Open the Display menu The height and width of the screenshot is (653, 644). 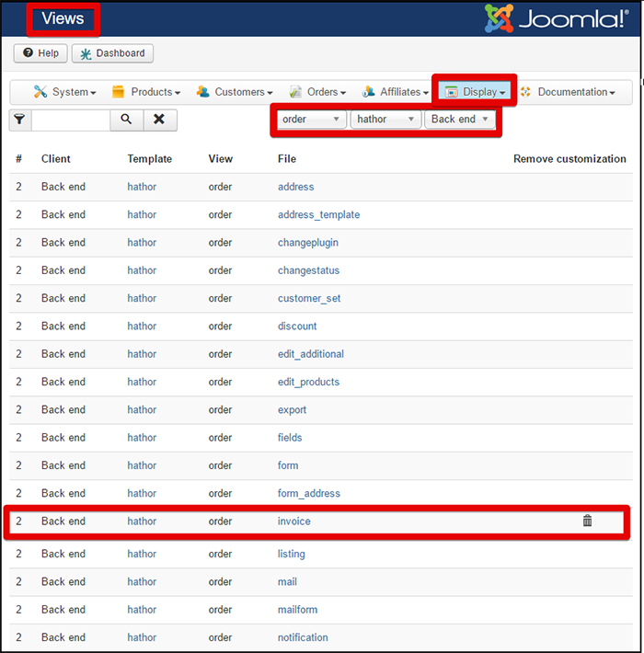(x=475, y=92)
